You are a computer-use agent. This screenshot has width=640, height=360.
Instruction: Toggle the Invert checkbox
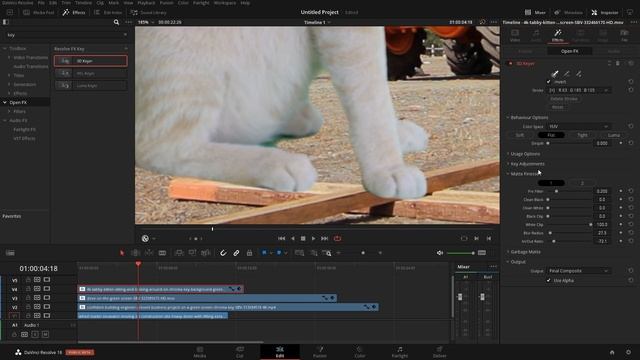[549, 82]
